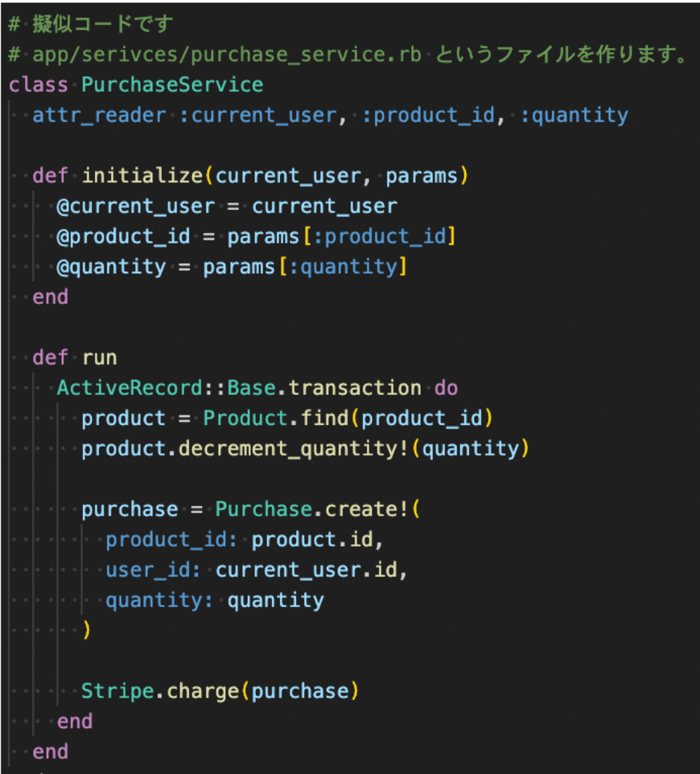Click 'decrement_quantity!' method call
The width and height of the screenshot is (700, 774).
(x=294, y=449)
